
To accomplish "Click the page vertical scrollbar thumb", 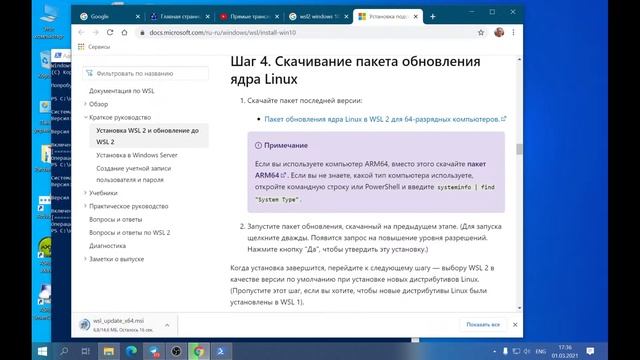I will [x=519, y=149].
